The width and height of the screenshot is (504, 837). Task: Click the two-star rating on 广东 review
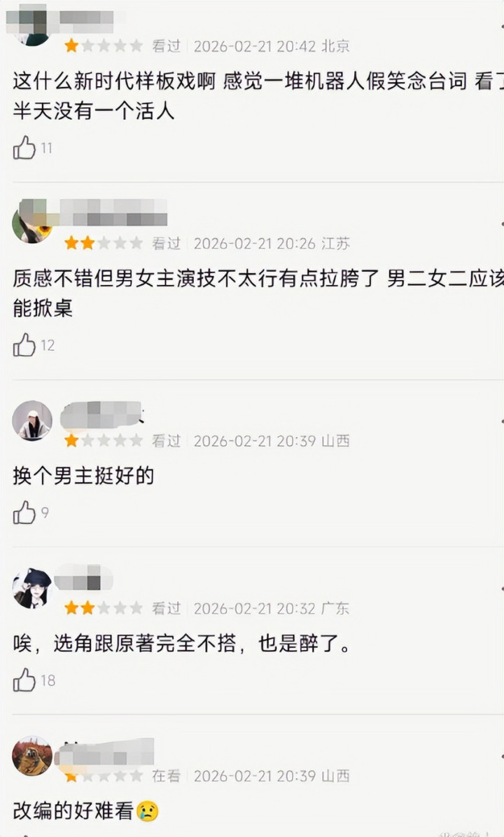point(104,608)
